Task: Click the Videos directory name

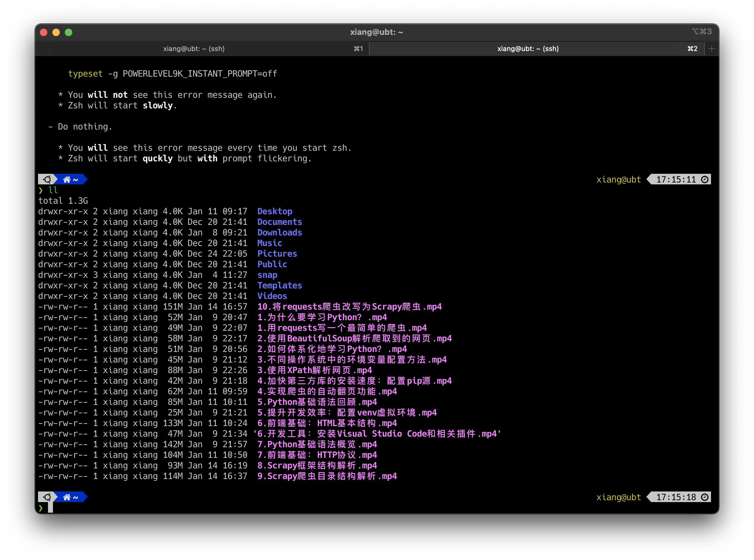Action: point(272,296)
